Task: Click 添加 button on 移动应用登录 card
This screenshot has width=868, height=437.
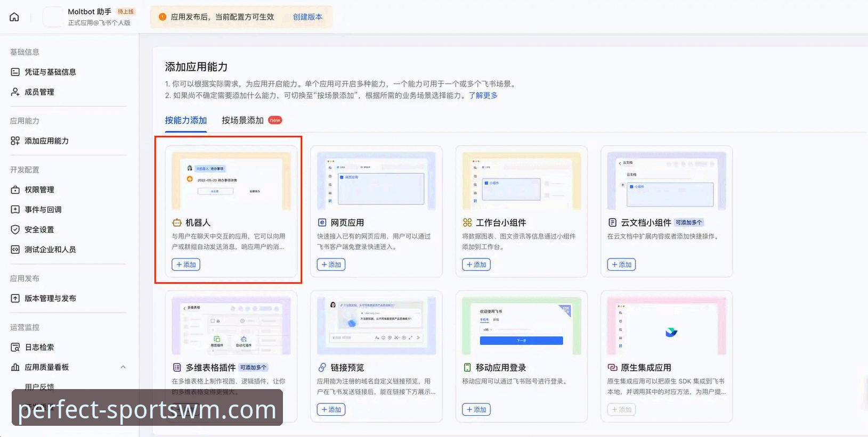Action: (x=476, y=410)
